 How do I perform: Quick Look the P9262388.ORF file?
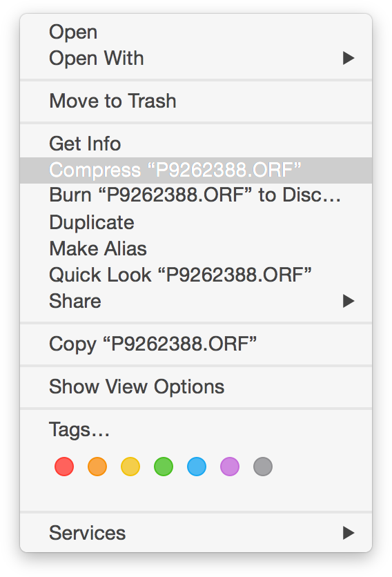click(x=196, y=275)
